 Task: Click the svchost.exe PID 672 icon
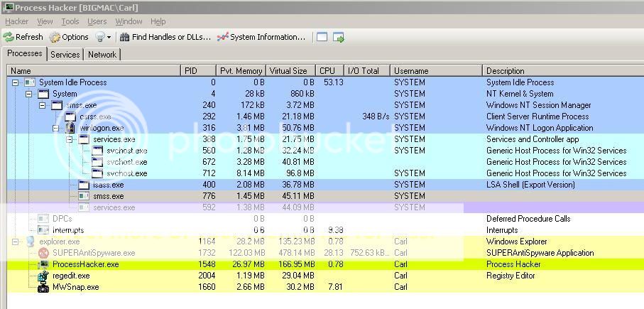pos(97,162)
